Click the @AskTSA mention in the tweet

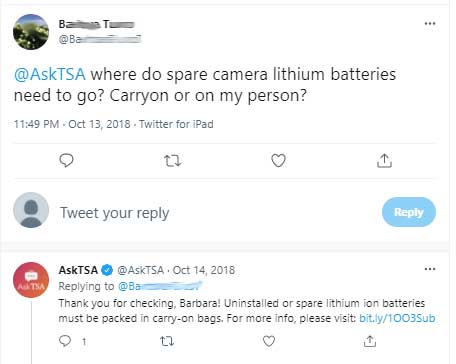(50, 74)
